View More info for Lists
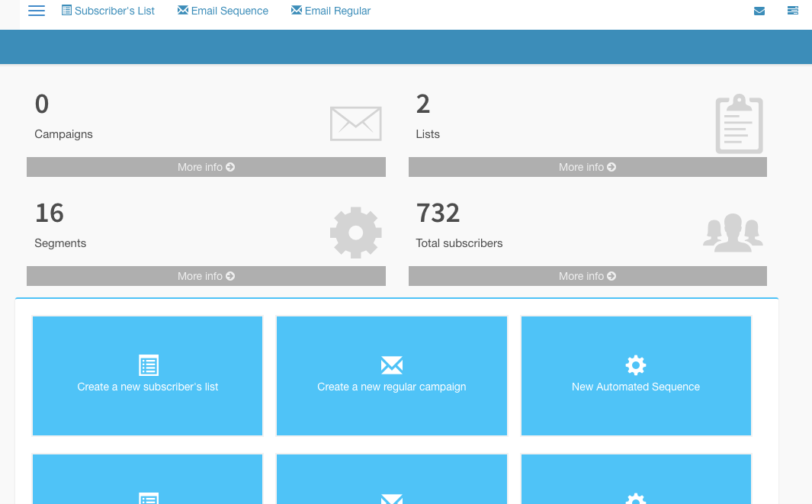812x504 pixels. pyautogui.click(x=587, y=167)
